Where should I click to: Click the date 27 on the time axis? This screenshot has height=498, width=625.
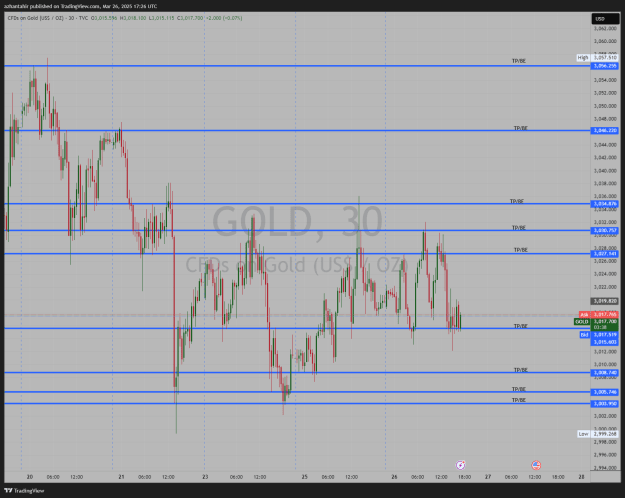488,477
